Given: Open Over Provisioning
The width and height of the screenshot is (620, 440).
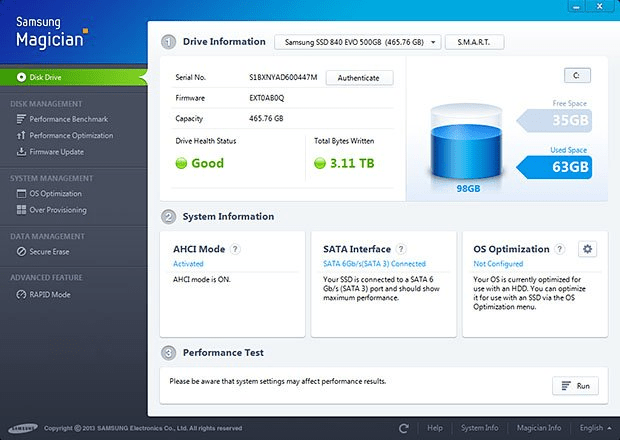Looking at the screenshot, I should click(x=58, y=210).
